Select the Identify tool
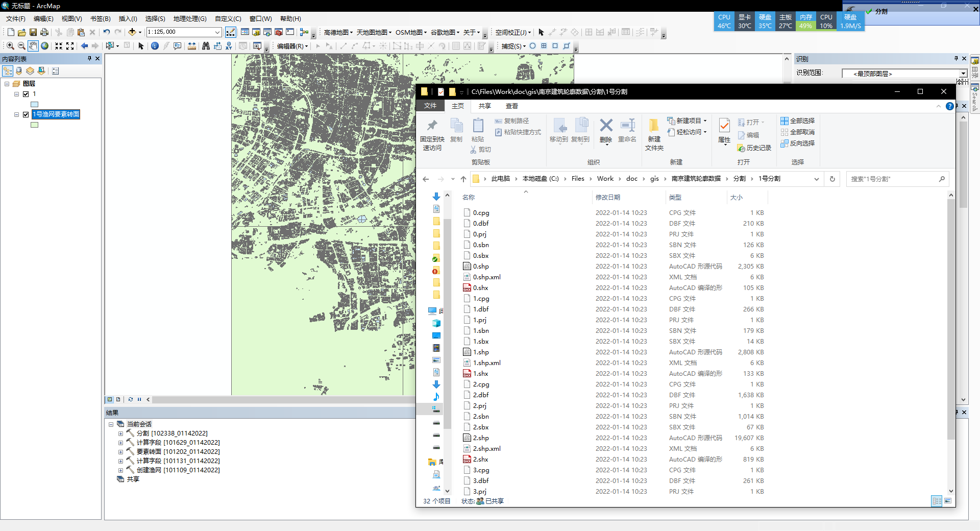Viewport: 980px width, 531px height. click(x=155, y=46)
